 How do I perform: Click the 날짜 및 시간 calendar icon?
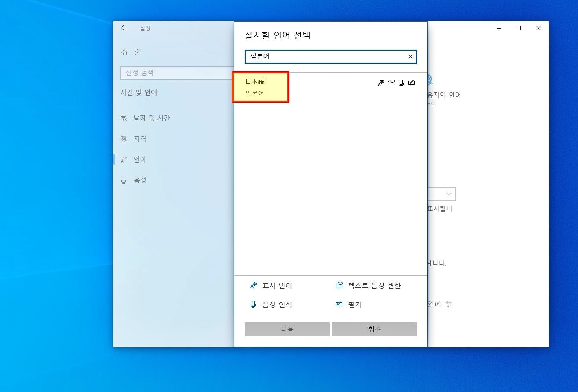coord(124,118)
